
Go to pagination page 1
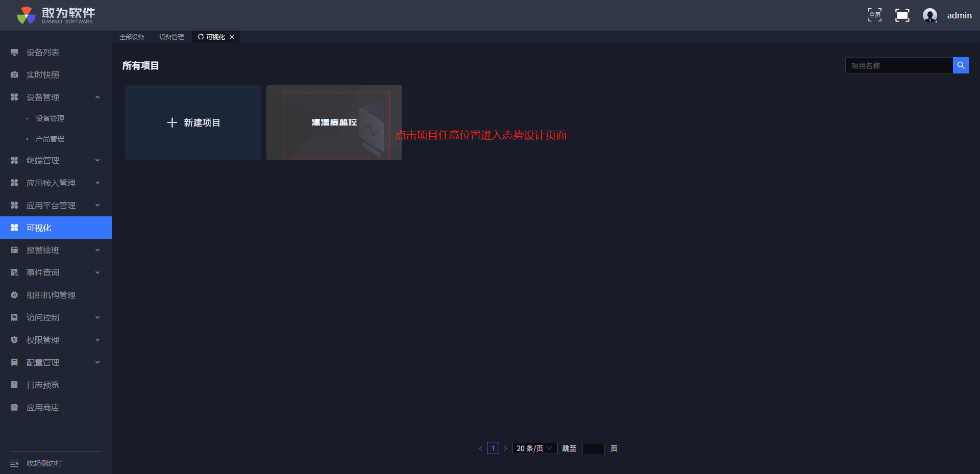pos(493,448)
